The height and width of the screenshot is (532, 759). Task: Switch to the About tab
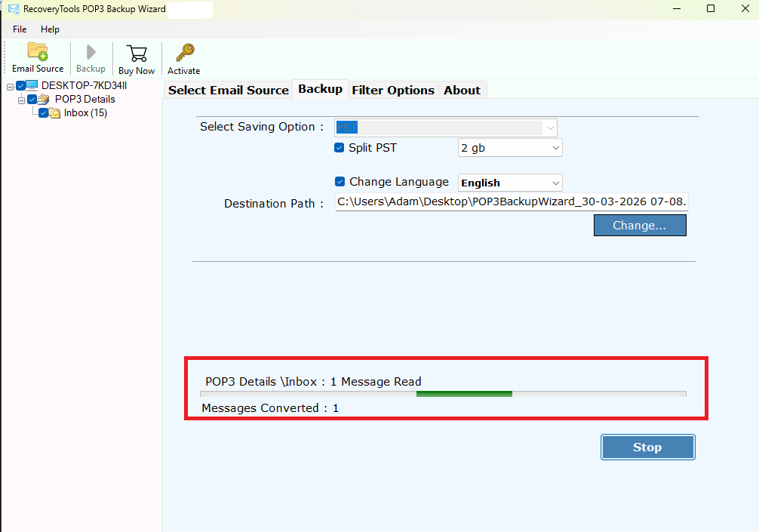(462, 90)
